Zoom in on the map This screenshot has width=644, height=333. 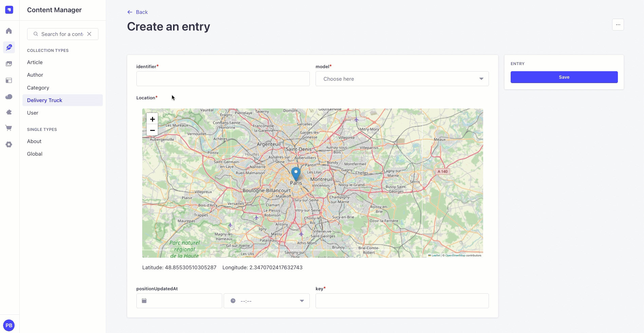152,119
